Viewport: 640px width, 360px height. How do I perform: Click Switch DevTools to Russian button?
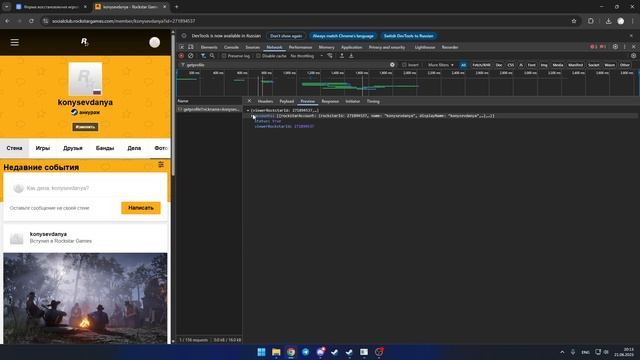coord(409,36)
